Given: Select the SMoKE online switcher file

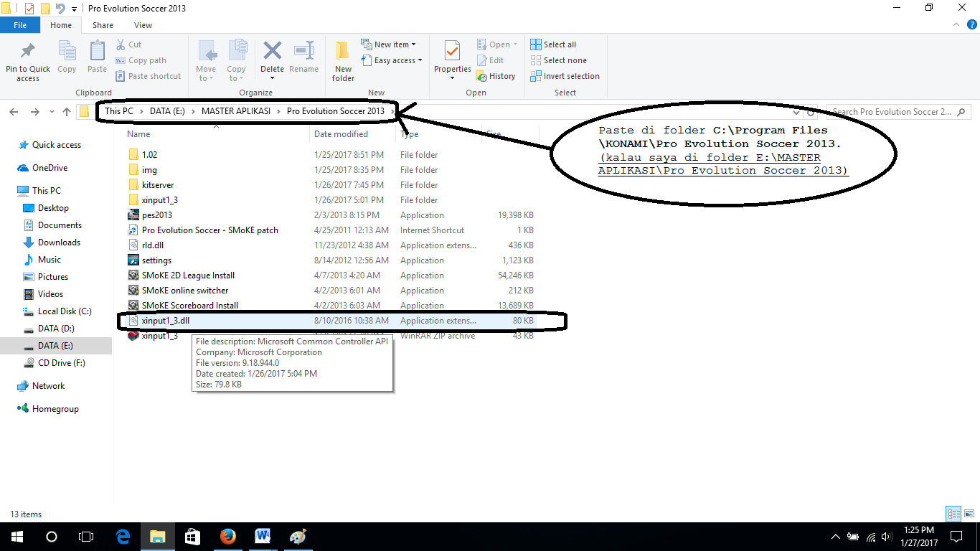Looking at the screenshot, I should click(185, 291).
